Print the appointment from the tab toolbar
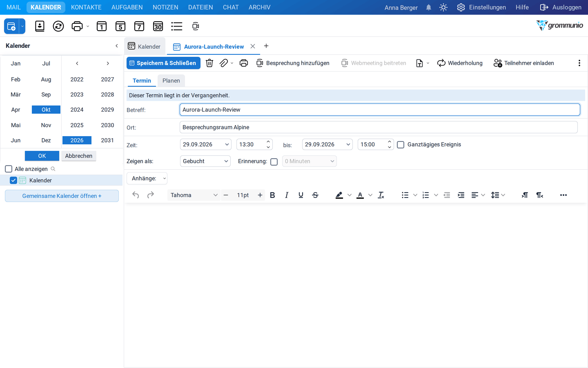Viewport: 588px width, 368px height. click(x=244, y=63)
